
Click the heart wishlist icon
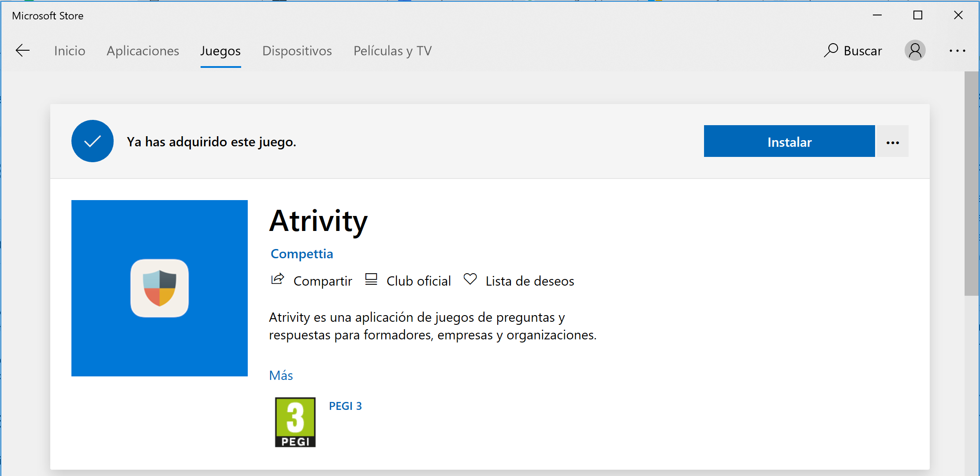click(x=470, y=279)
